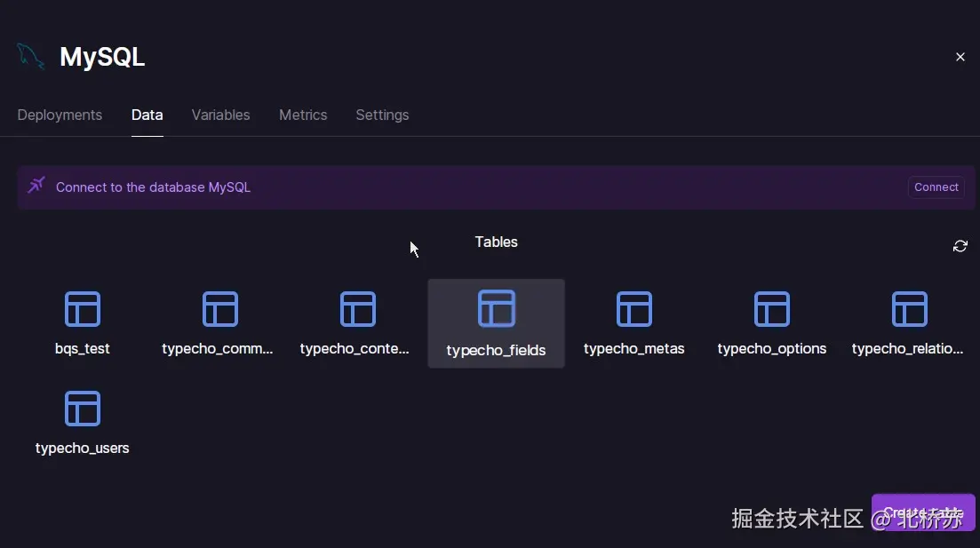Open the typecho_users table icon
Viewport: 980px width, 548px height.
pos(83,408)
